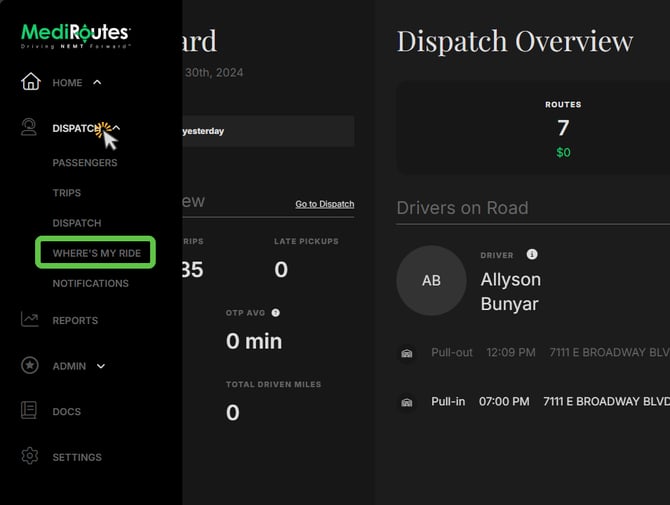This screenshot has height=505, width=670.
Task: Click the Home house icon
Action: (31, 82)
